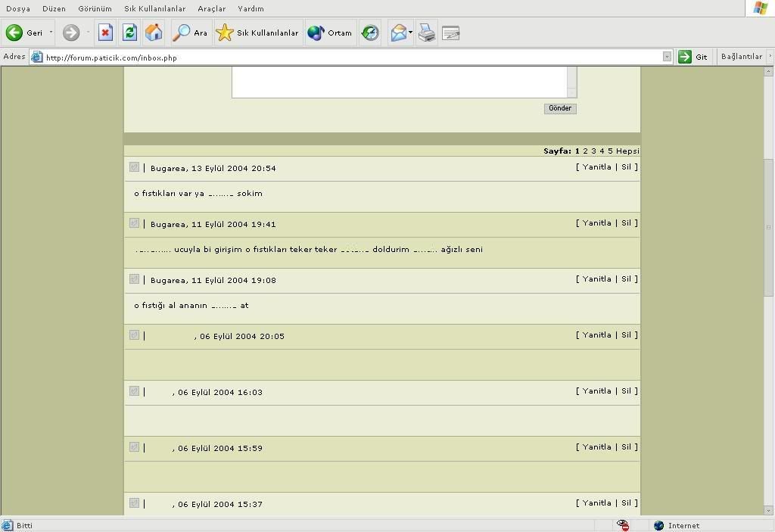Click Sil for 06 Eylül 16:03 message
The image size is (775, 532).
(x=626, y=391)
